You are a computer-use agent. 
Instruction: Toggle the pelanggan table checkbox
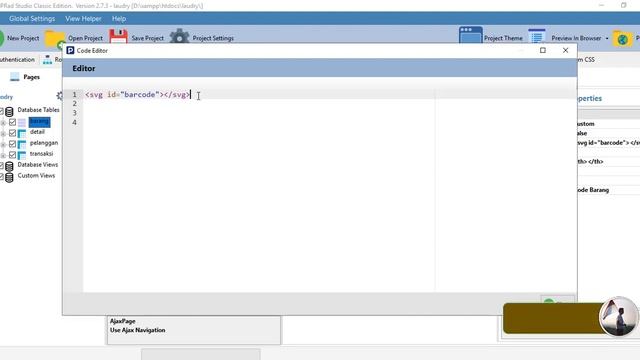[x=13, y=144]
